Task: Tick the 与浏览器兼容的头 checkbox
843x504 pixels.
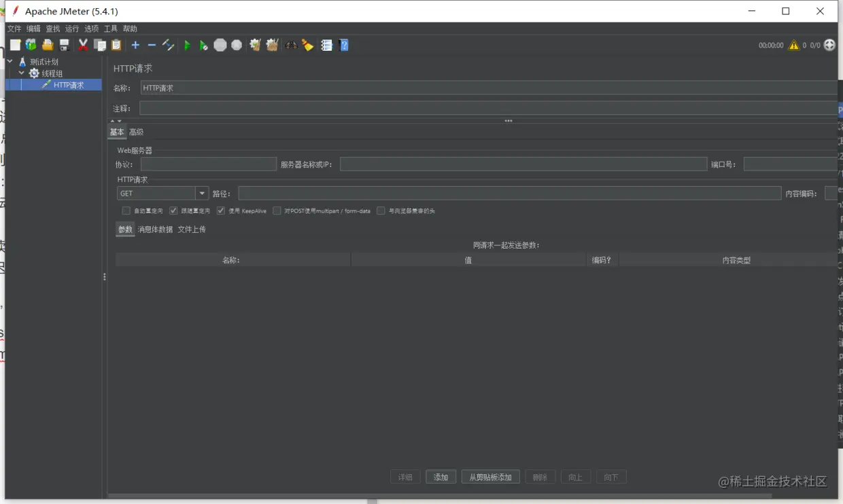Action: 381,211
